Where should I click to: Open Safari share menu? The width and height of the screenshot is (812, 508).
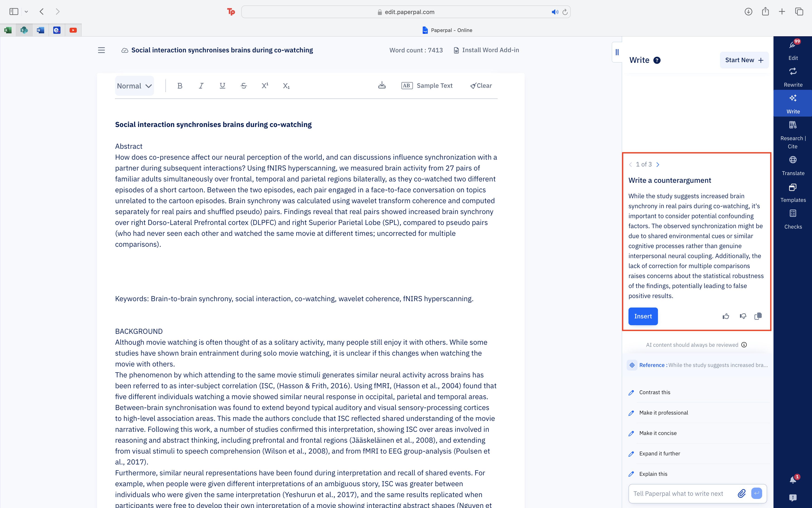point(765,12)
